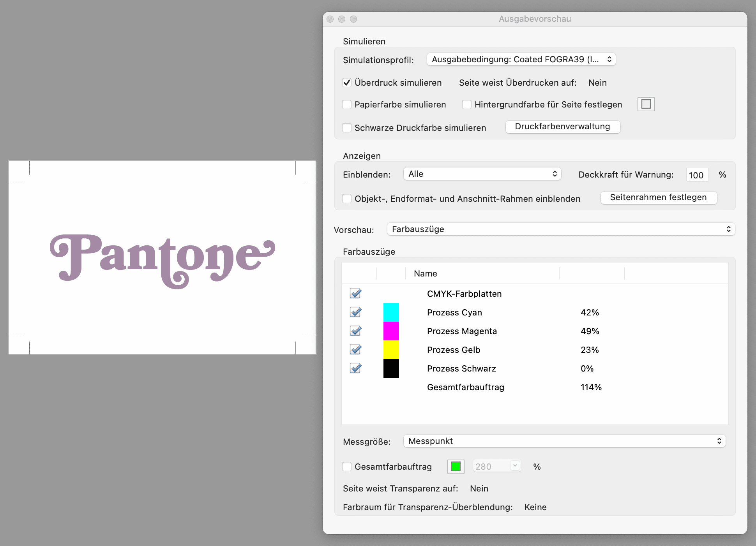Open Simulationsprofil dropdown
The width and height of the screenshot is (756, 546).
pos(521,59)
